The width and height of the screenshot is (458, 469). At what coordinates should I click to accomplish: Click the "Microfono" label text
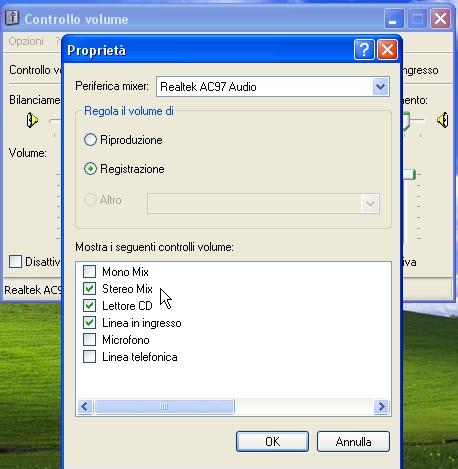tap(126, 340)
